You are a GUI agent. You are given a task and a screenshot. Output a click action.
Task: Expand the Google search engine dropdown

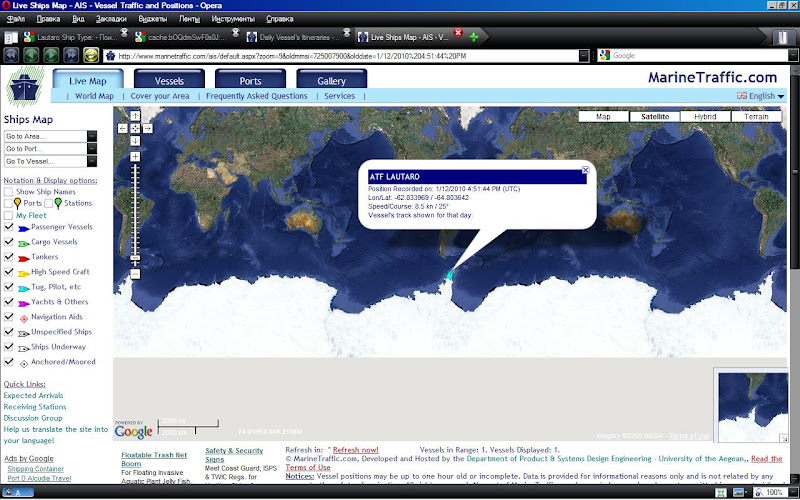click(792, 56)
